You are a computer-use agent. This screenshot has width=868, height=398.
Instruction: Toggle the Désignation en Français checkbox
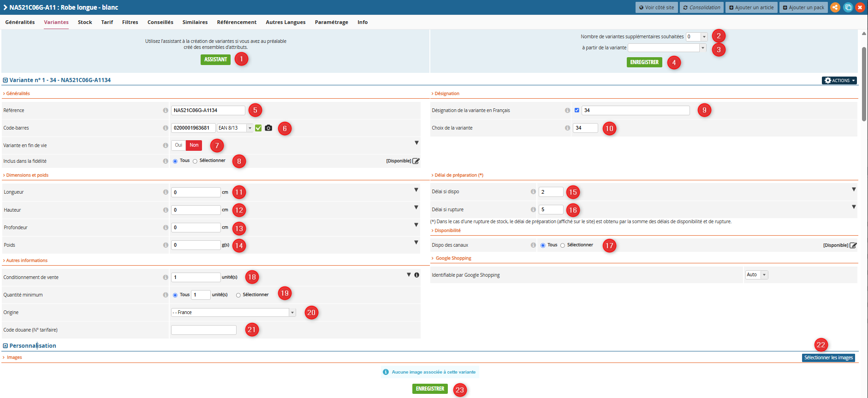coord(577,110)
